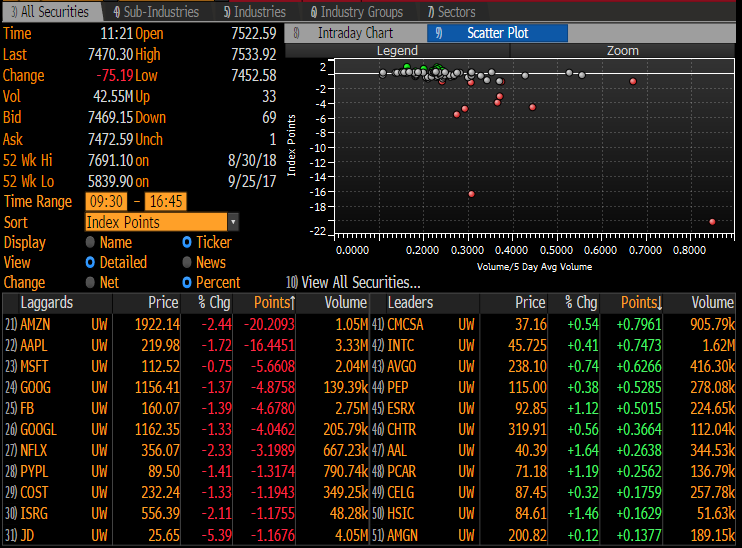Open the Sub-Industries tab
The width and height of the screenshot is (742, 548).
pos(156,12)
